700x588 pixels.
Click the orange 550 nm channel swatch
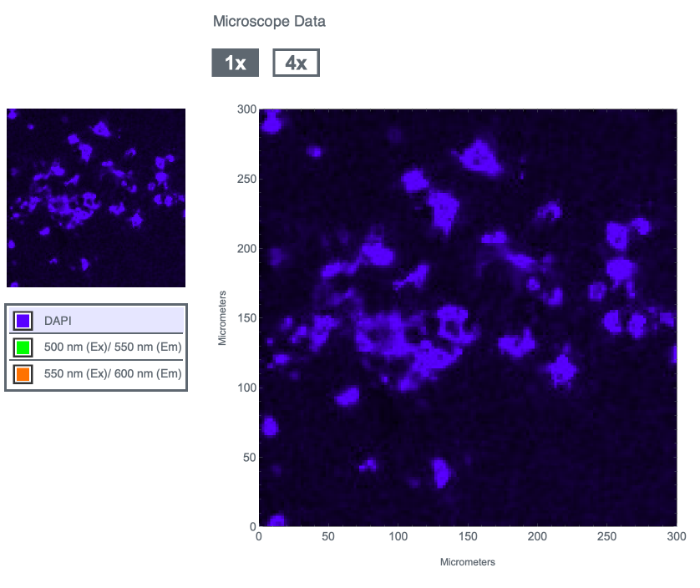click(23, 374)
